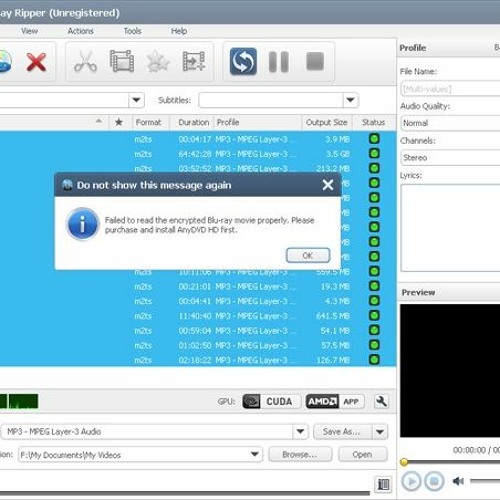The height and width of the screenshot is (500, 500).
Task: Click the File Name input field
Action: pyautogui.click(x=450, y=89)
